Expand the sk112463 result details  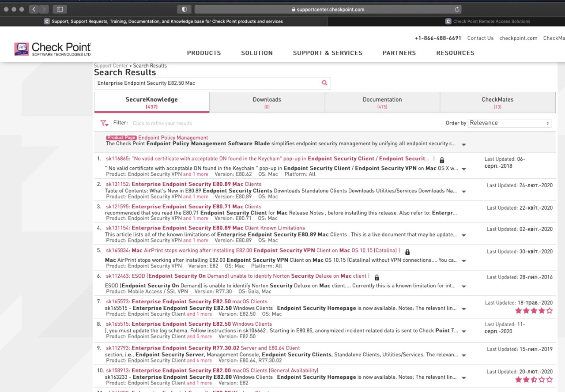pyautogui.click(x=463, y=286)
